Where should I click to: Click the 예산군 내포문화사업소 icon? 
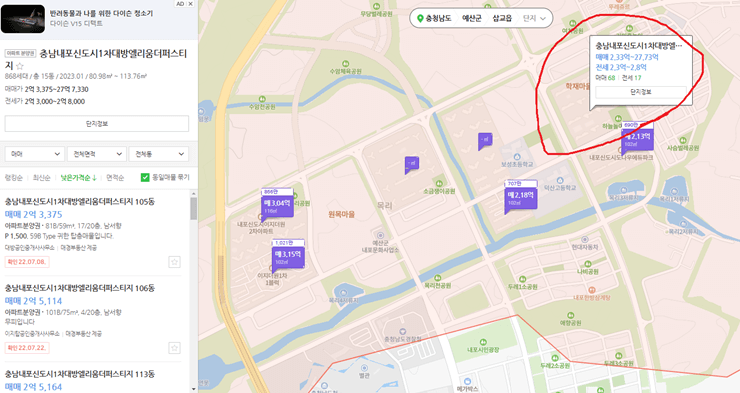[380, 235]
